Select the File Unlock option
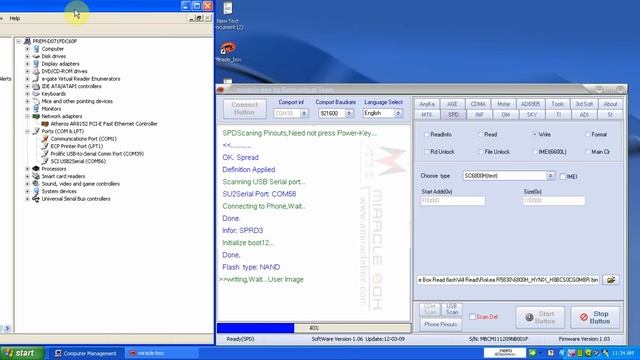 pos(480,152)
